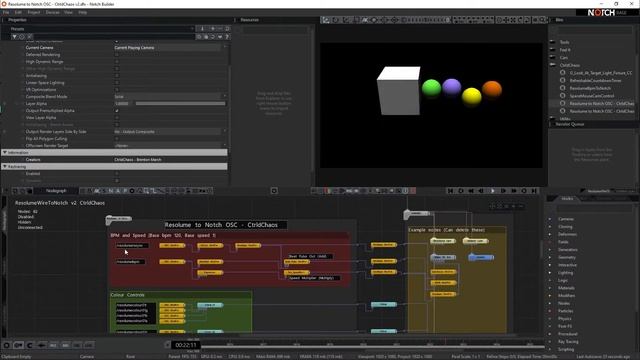Collapse the Keyframing section
The image size is (640, 360).
pos(5,167)
